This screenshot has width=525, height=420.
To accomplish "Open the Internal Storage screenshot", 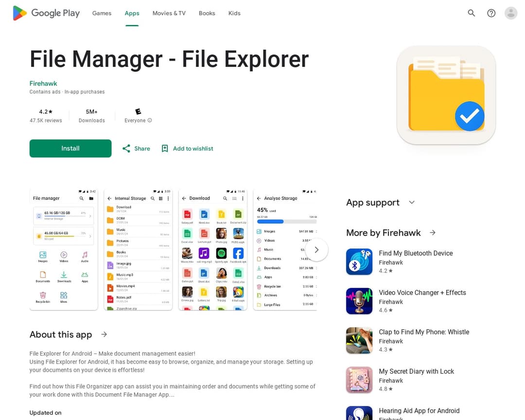I will [x=138, y=250].
